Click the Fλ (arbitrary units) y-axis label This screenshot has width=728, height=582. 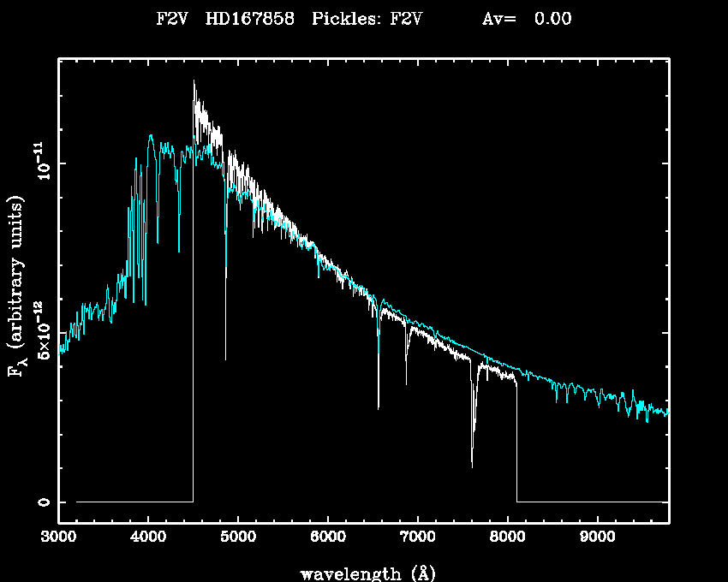17,288
